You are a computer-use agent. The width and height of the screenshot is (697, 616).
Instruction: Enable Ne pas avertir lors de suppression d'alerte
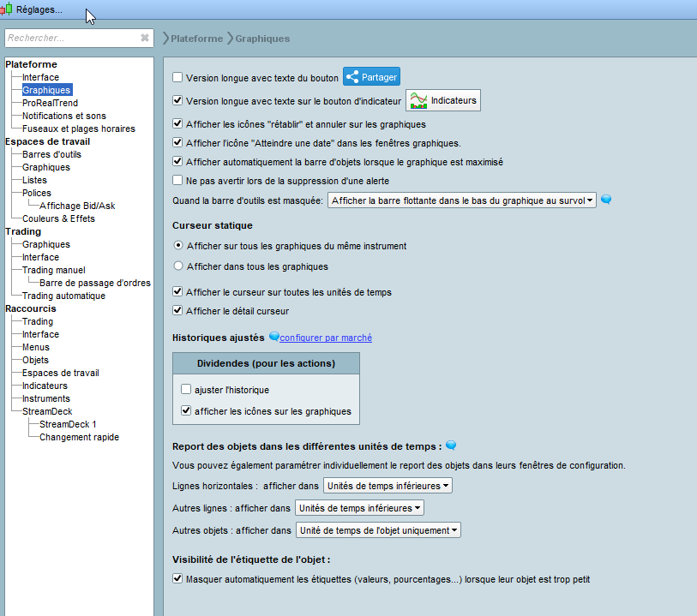[177, 180]
